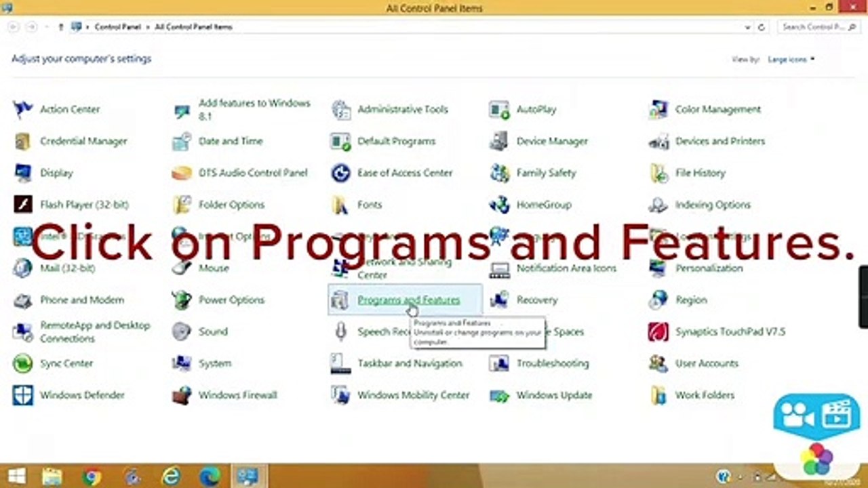Expand the address bar history dropdown arrow
Screen dimensions: 868x488
pos(747,27)
